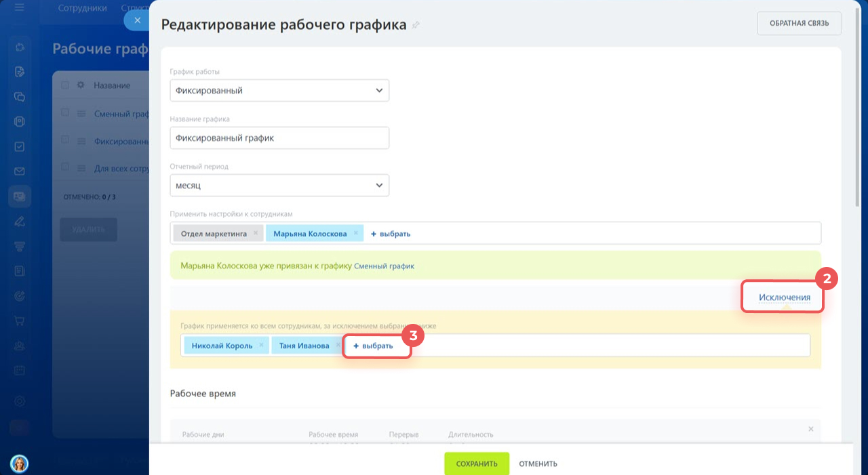Open the hamburger menu in the sidebar

19,8
